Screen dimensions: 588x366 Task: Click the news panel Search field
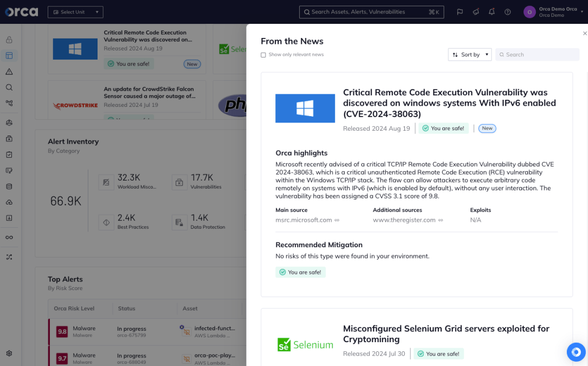pyautogui.click(x=537, y=54)
